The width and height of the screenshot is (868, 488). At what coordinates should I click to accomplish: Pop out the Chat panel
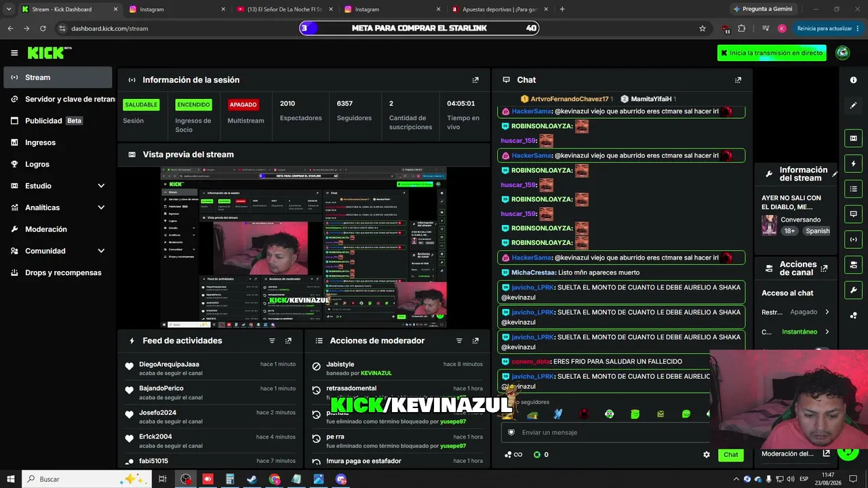tap(738, 80)
